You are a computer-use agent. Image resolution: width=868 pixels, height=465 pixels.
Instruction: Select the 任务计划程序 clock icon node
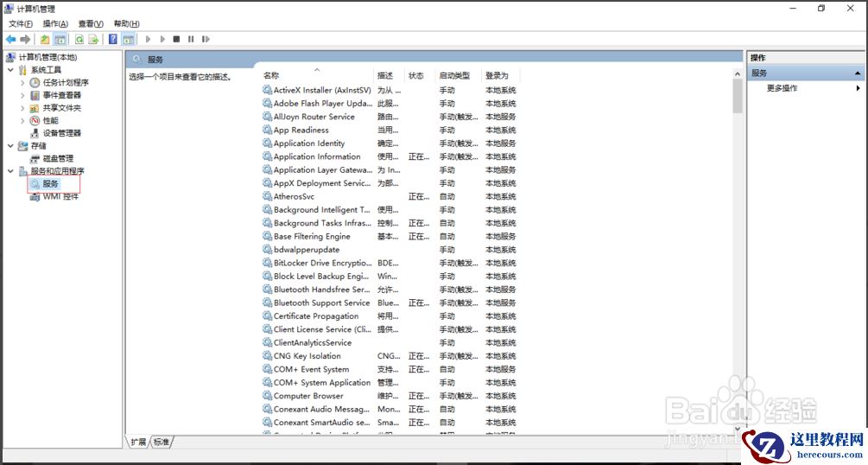(x=35, y=83)
